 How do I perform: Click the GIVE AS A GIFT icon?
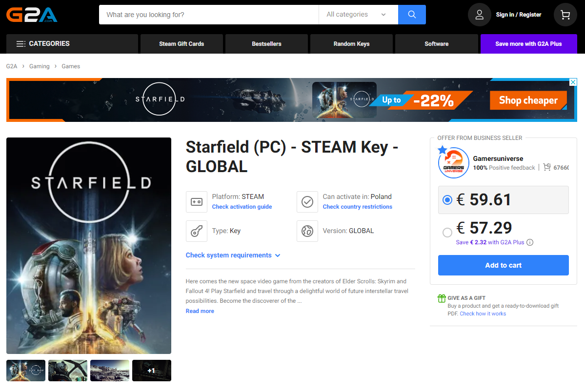(441, 297)
